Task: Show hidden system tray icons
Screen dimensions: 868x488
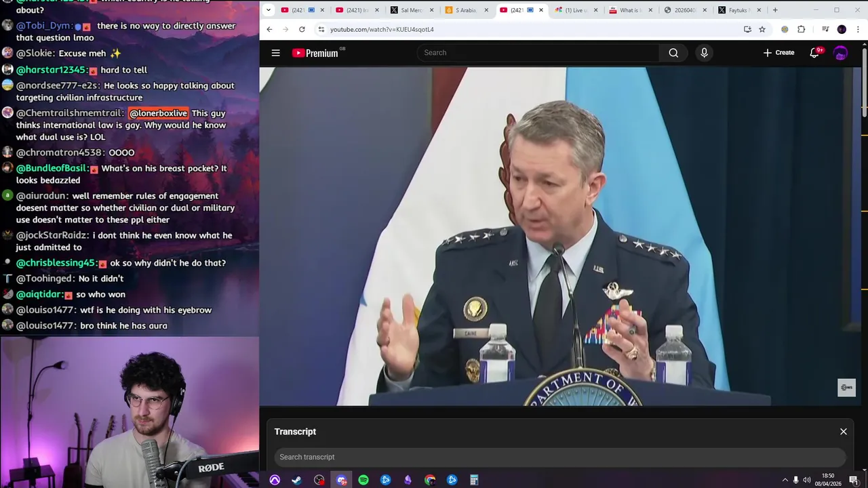Action: [785, 481]
